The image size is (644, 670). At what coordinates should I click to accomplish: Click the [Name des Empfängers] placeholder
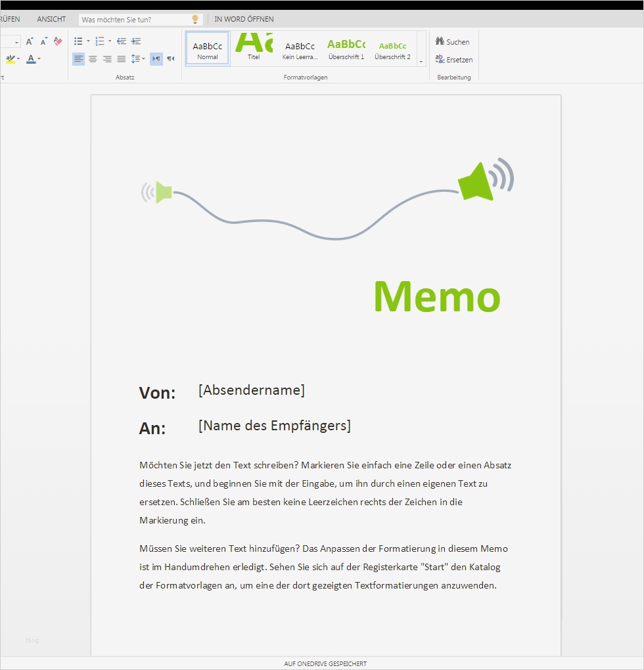pyautogui.click(x=274, y=426)
